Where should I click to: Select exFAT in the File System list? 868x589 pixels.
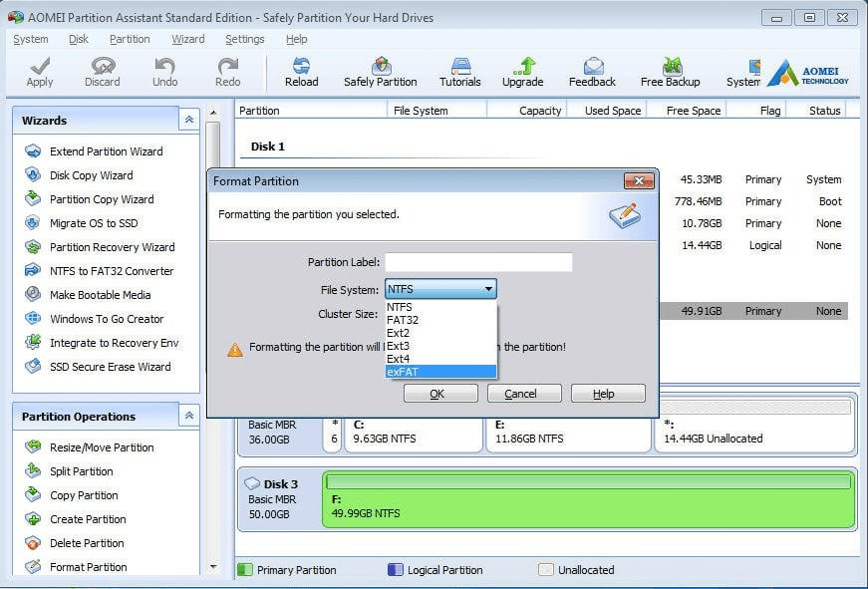pyautogui.click(x=439, y=371)
